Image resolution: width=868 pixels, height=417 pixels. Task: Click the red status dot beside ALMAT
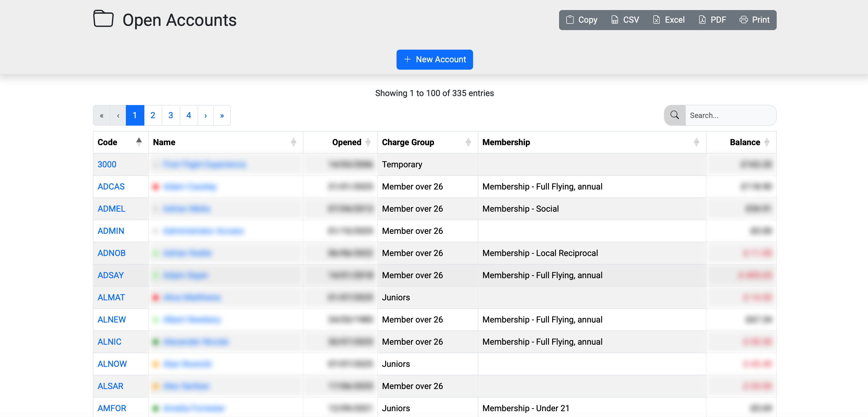[156, 297]
